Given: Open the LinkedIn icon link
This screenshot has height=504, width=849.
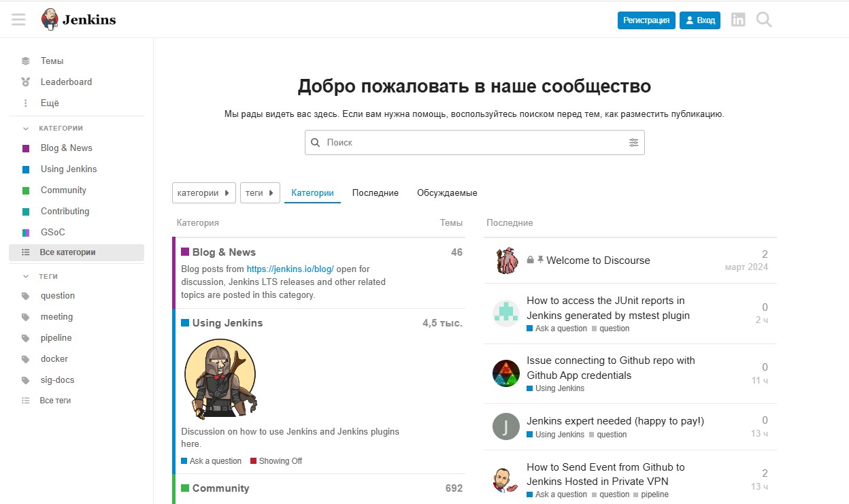Looking at the screenshot, I should tap(738, 20).
